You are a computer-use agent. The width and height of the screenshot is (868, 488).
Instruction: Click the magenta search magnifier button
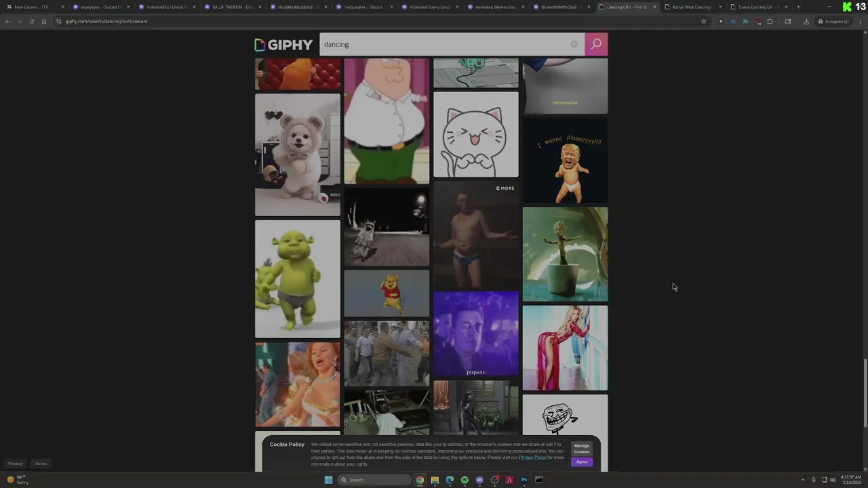coord(596,44)
